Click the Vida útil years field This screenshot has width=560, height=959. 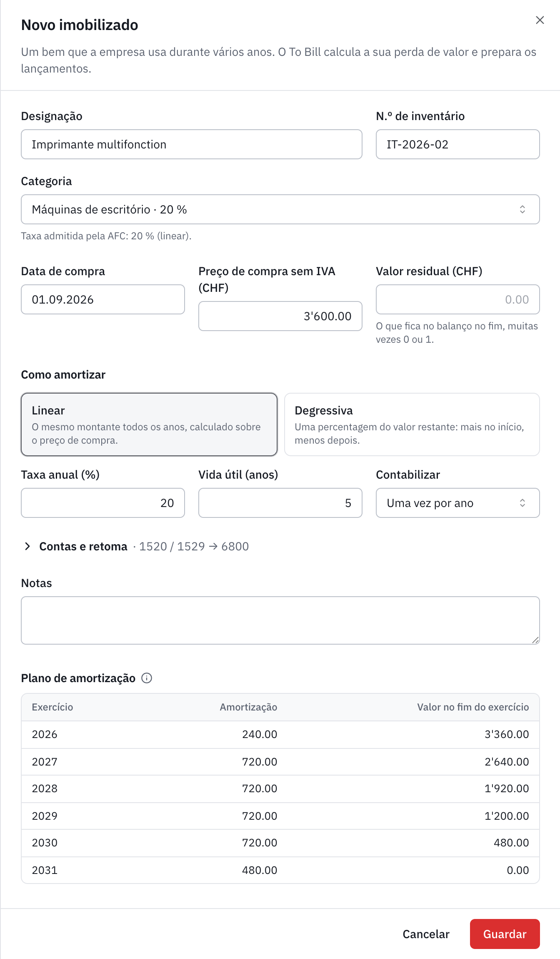(280, 503)
